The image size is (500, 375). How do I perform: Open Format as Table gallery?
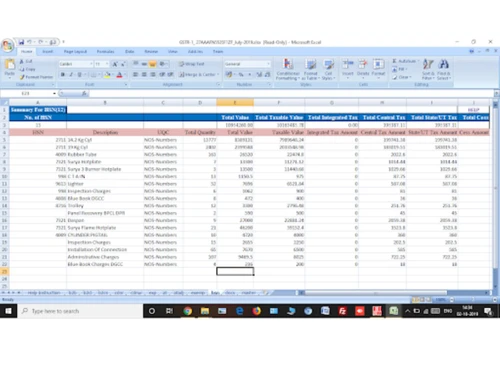tap(311, 69)
